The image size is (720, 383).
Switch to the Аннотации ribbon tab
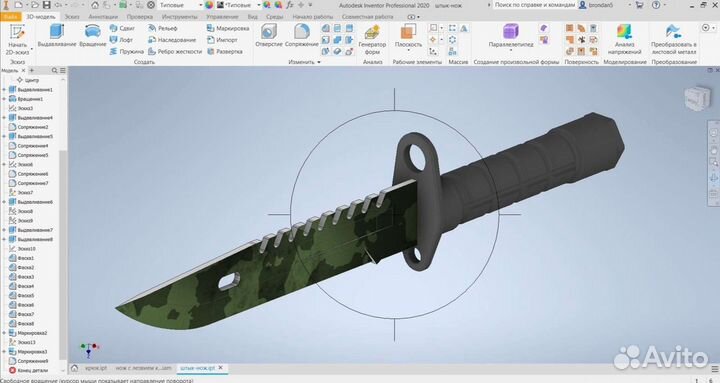[x=103, y=17]
